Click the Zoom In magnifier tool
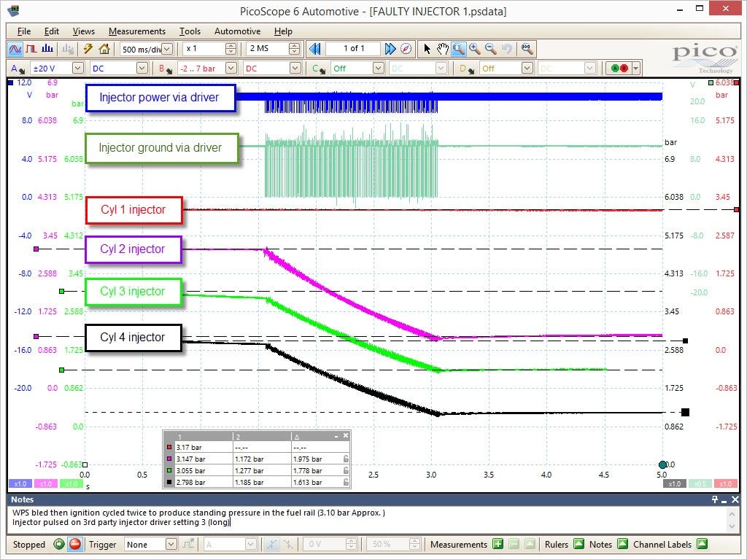This screenshot has height=560, width=747. pyautogui.click(x=474, y=49)
